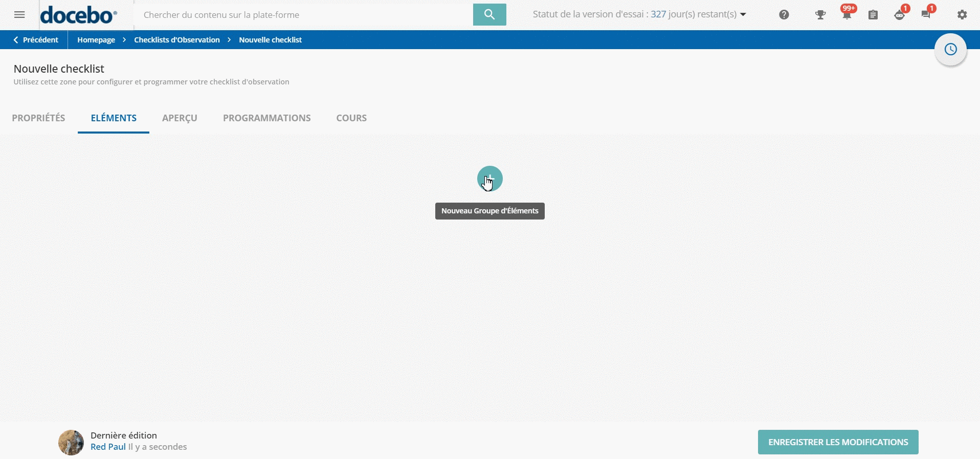Open the hamburger main menu

(x=19, y=15)
